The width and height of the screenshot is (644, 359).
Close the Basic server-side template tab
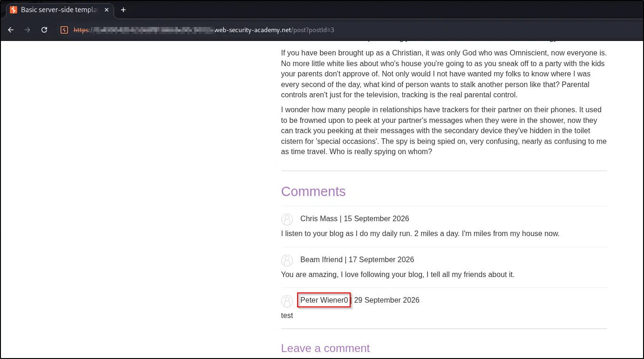(107, 10)
